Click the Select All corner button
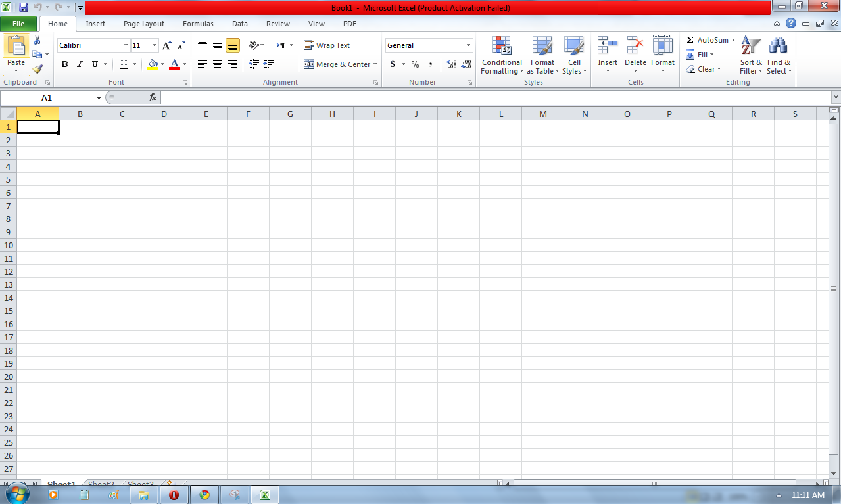Image resolution: width=841 pixels, height=504 pixels. pyautogui.click(x=8, y=114)
